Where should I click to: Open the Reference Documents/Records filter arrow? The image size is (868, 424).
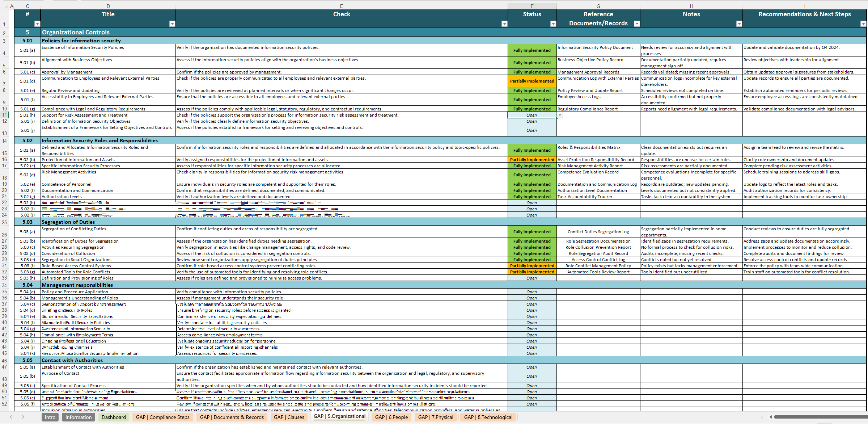tap(637, 24)
